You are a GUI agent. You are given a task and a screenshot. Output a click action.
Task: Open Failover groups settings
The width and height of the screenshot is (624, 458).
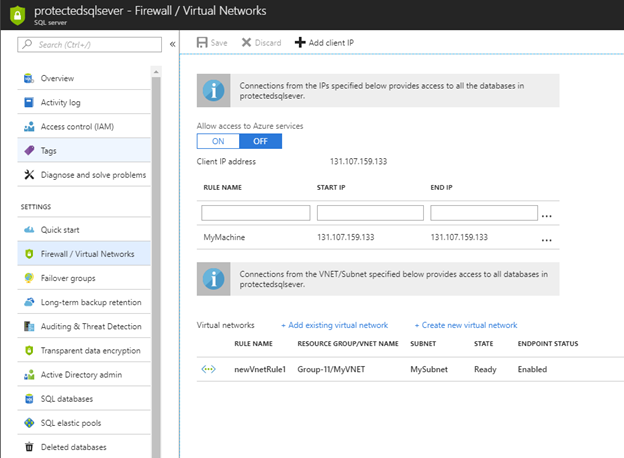[x=84, y=278]
